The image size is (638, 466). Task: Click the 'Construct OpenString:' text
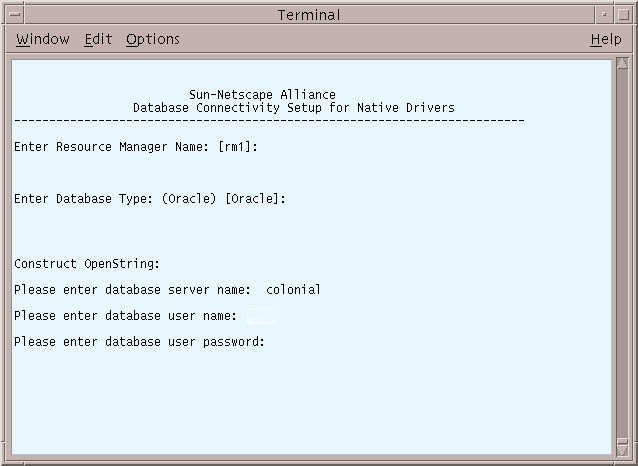click(87, 264)
